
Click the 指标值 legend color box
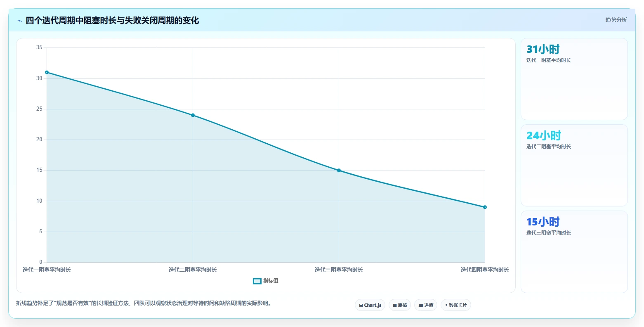257,281
